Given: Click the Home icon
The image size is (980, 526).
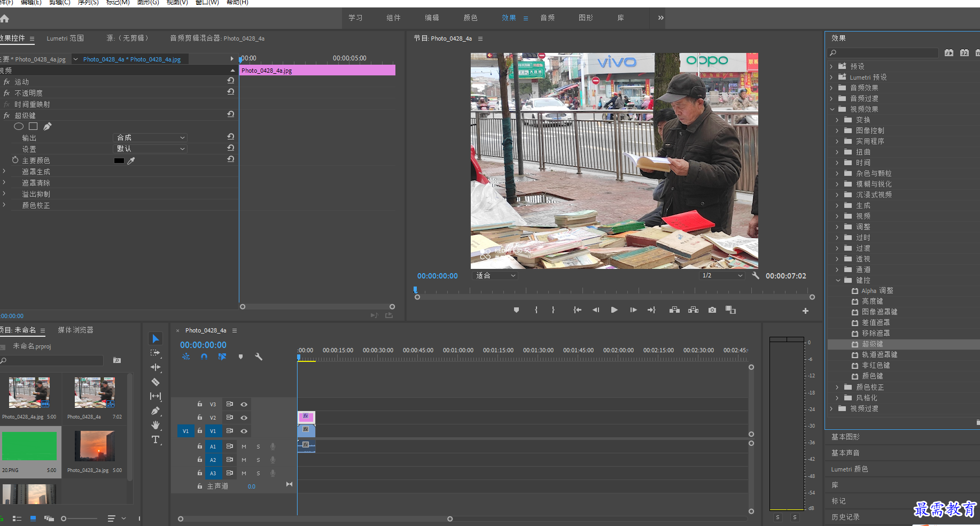Looking at the screenshot, I should [x=5, y=19].
